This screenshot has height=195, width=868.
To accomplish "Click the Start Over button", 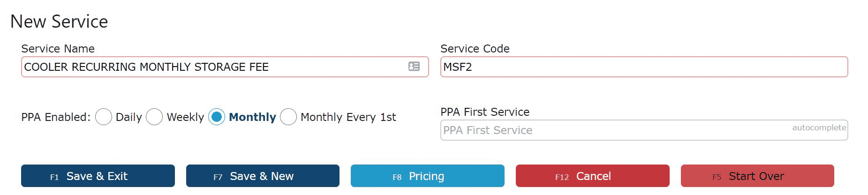I will tap(757, 176).
